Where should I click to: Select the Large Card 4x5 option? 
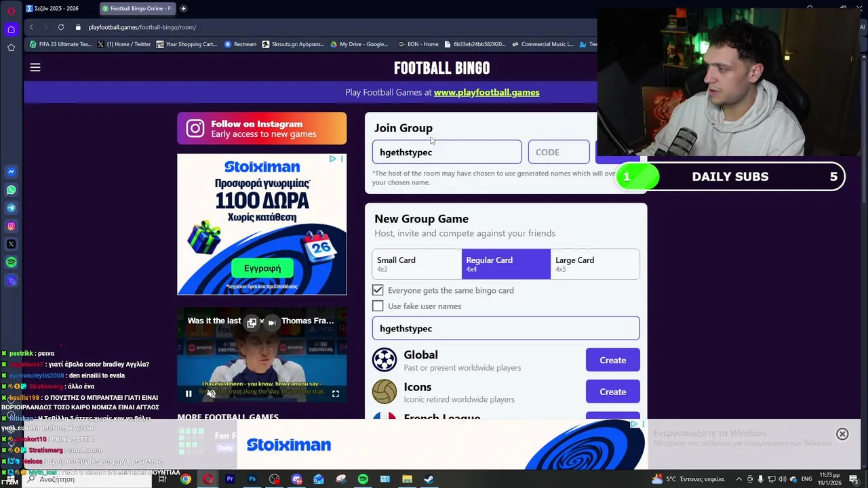[595, 264]
